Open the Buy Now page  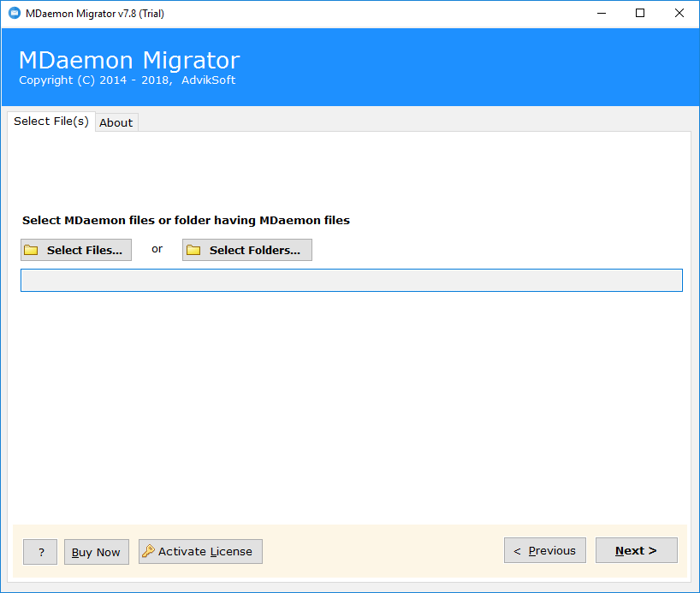click(x=96, y=552)
